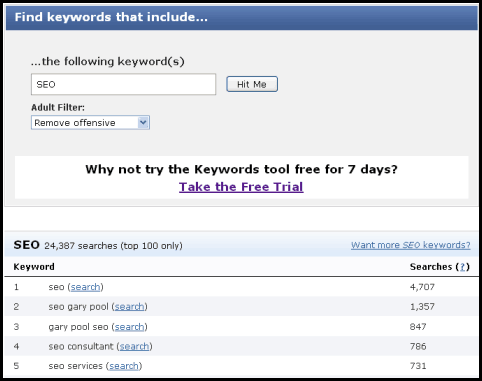
Task: Select the 4,707 searches value
Action: pos(422,287)
